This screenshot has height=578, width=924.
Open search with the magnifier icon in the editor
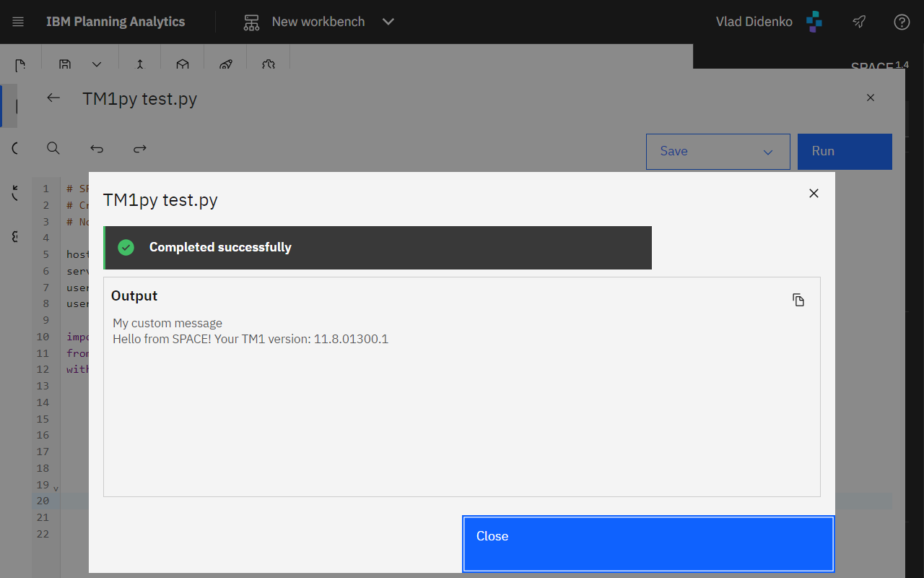[x=53, y=148]
